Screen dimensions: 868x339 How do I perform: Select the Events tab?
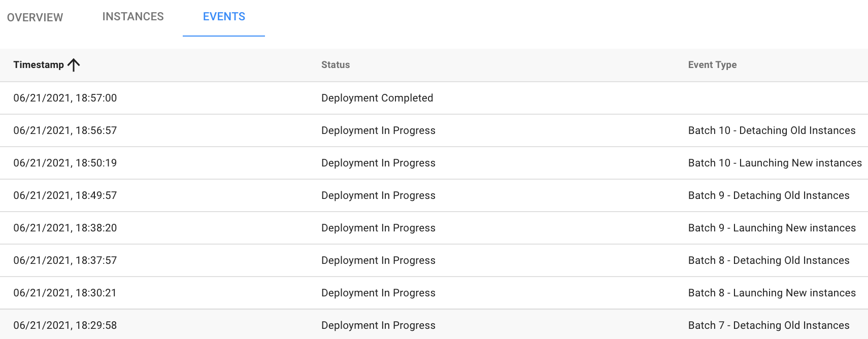pyautogui.click(x=224, y=17)
